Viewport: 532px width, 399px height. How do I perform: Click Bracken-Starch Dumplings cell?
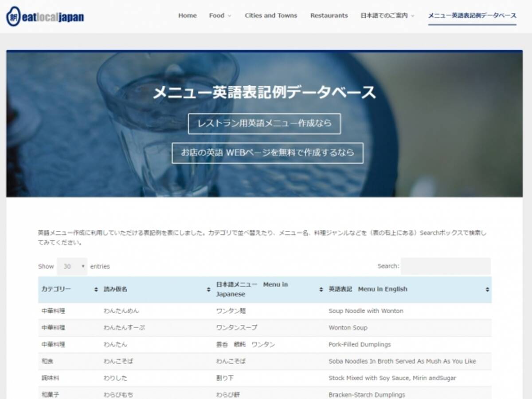point(367,395)
